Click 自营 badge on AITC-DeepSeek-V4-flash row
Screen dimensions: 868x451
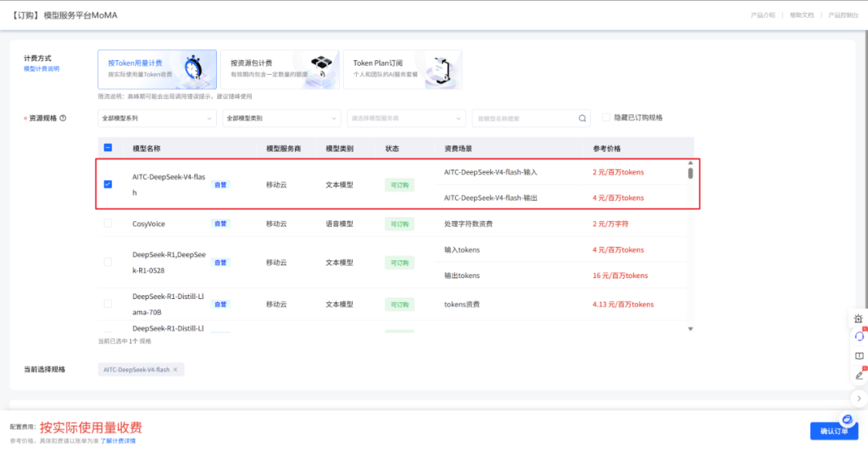(220, 185)
